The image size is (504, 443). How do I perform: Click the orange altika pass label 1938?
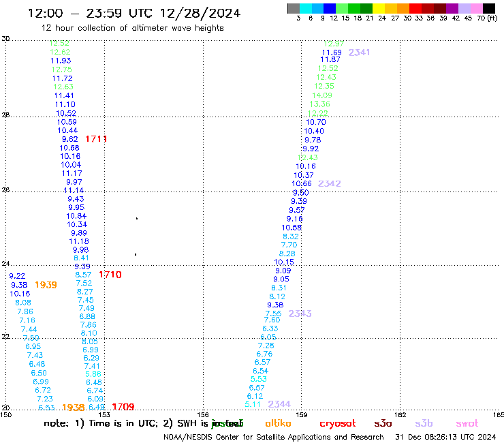pyautogui.click(x=74, y=408)
